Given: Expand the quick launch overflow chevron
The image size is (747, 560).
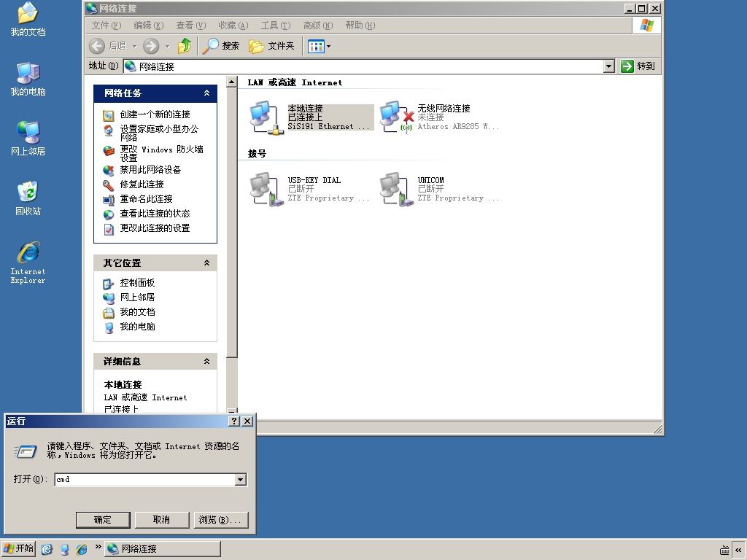Looking at the screenshot, I should [98, 547].
